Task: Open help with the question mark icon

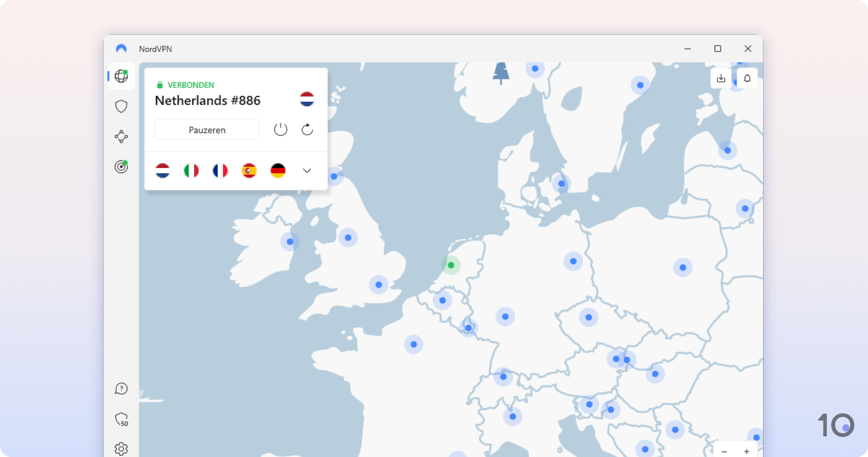Action: click(x=120, y=388)
